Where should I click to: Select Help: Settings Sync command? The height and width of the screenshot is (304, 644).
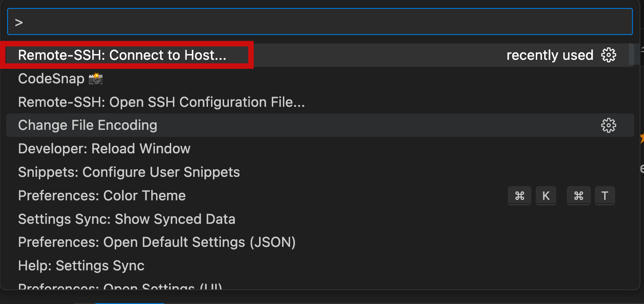320,266
